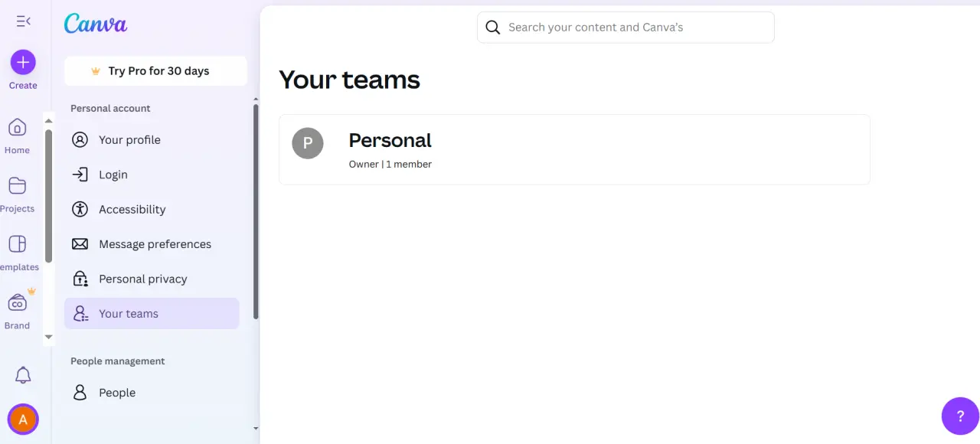Click the Canva logo
Image resolution: width=980 pixels, height=444 pixels.
[96, 24]
